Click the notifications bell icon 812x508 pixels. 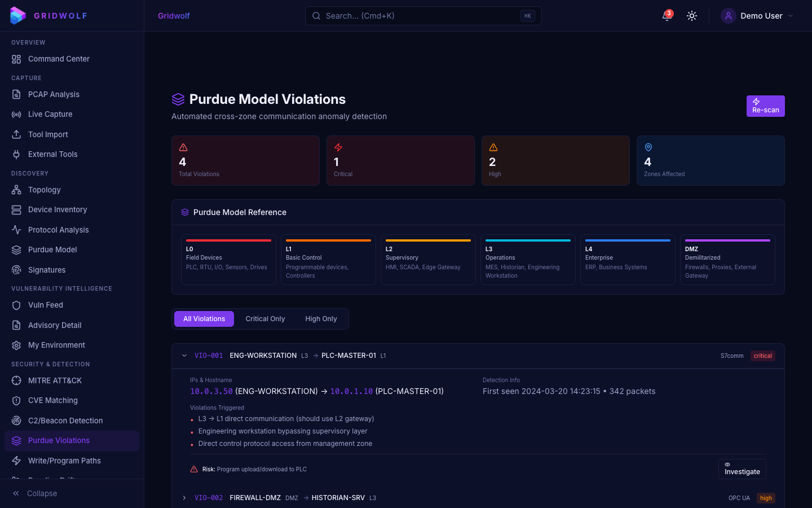pyautogui.click(x=667, y=16)
